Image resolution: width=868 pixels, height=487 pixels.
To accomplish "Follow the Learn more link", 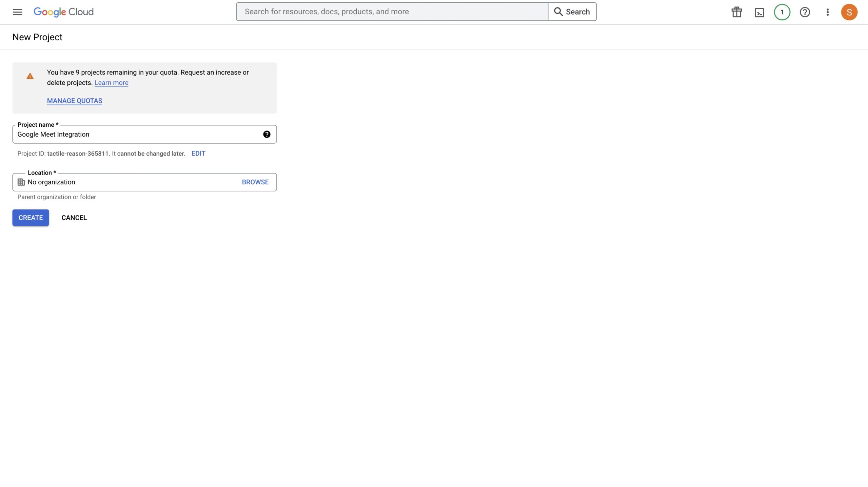I will click(x=111, y=83).
